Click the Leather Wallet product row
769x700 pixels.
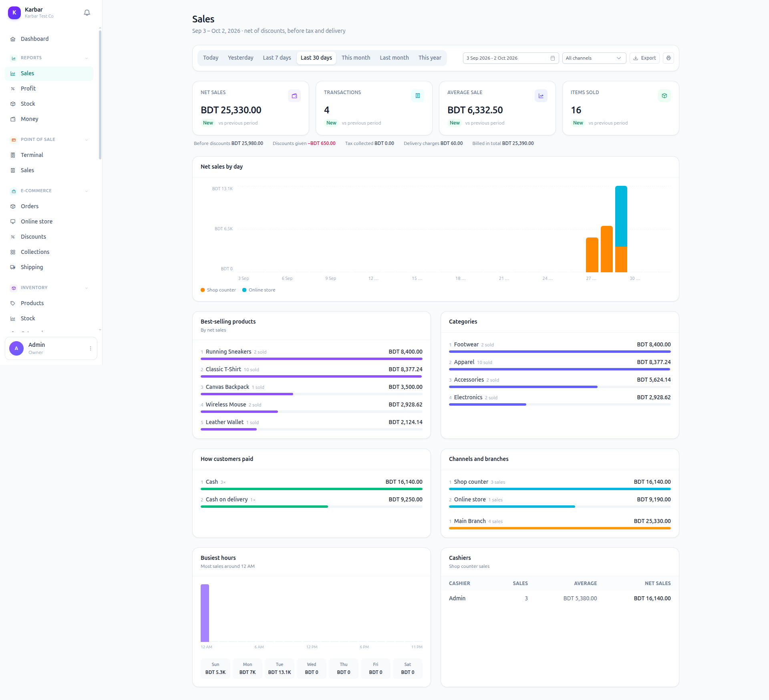click(x=312, y=425)
